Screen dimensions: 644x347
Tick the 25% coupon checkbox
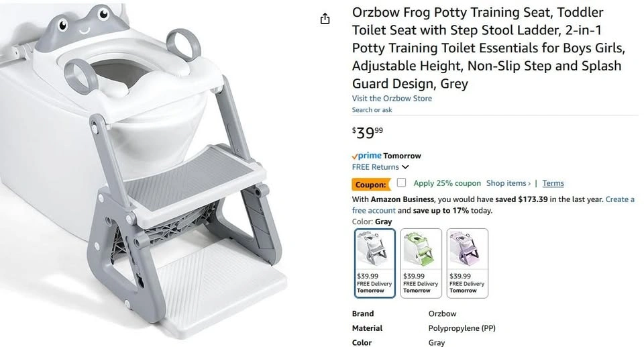[401, 183]
